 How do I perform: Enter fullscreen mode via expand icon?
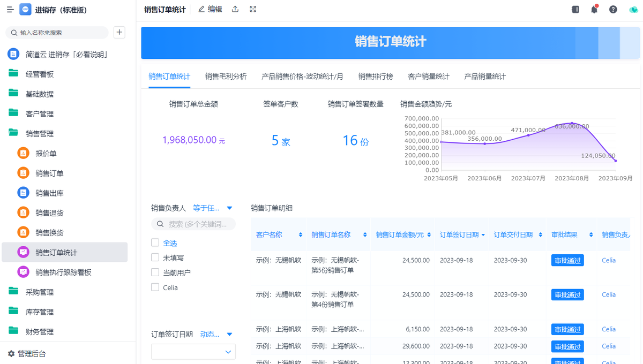tap(253, 9)
